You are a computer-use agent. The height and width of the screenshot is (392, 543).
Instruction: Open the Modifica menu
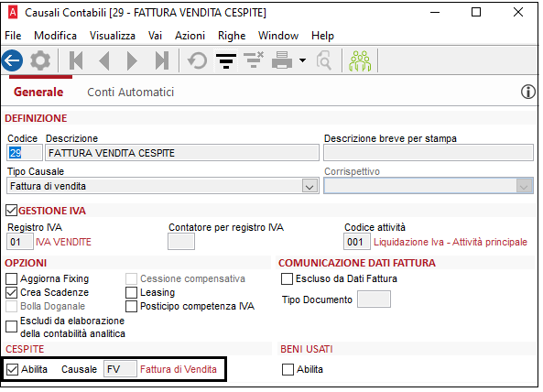tap(56, 36)
